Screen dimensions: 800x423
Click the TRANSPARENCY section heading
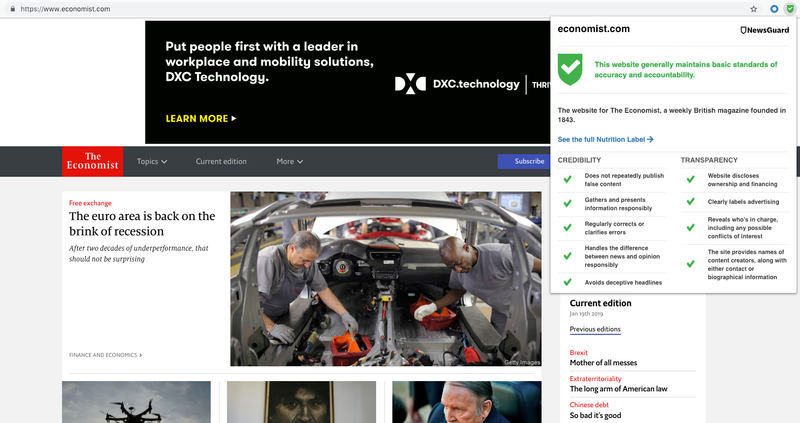click(x=709, y=160)
